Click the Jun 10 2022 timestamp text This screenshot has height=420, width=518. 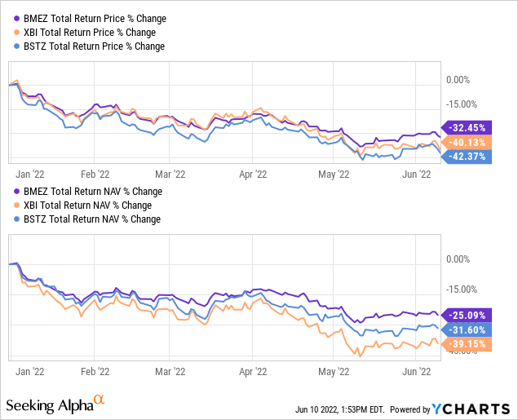point(340,409)
